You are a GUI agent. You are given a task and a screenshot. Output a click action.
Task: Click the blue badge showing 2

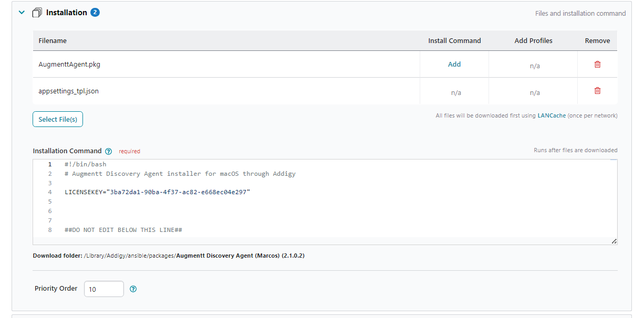[x=95, y=13]
